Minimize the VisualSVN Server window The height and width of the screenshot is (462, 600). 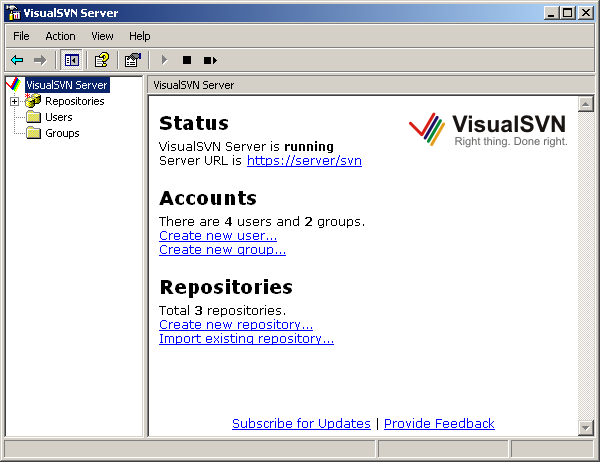click(x=551, y=13)
